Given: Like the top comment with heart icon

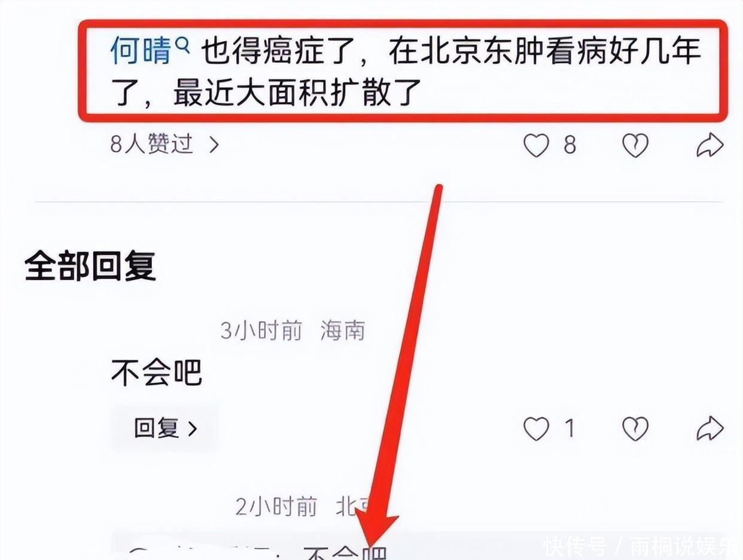Looking at the screenshot, I should pyautogui.click(x=536, y=145).
